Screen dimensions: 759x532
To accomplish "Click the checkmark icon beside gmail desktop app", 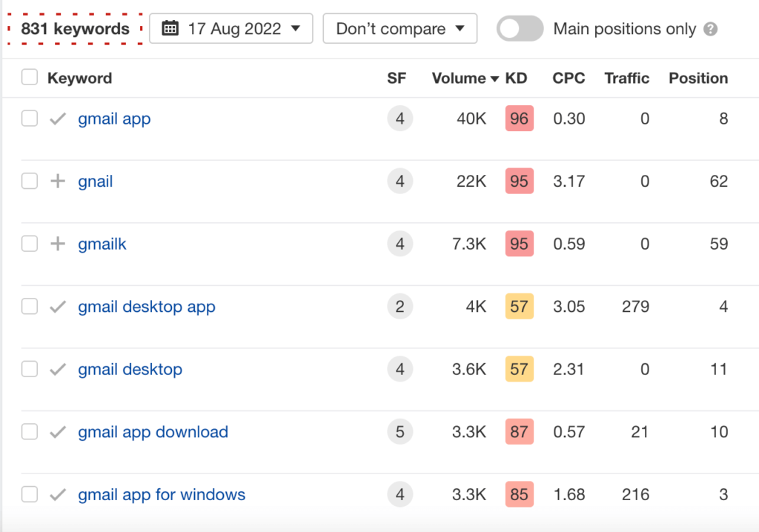I will (58, 307).
